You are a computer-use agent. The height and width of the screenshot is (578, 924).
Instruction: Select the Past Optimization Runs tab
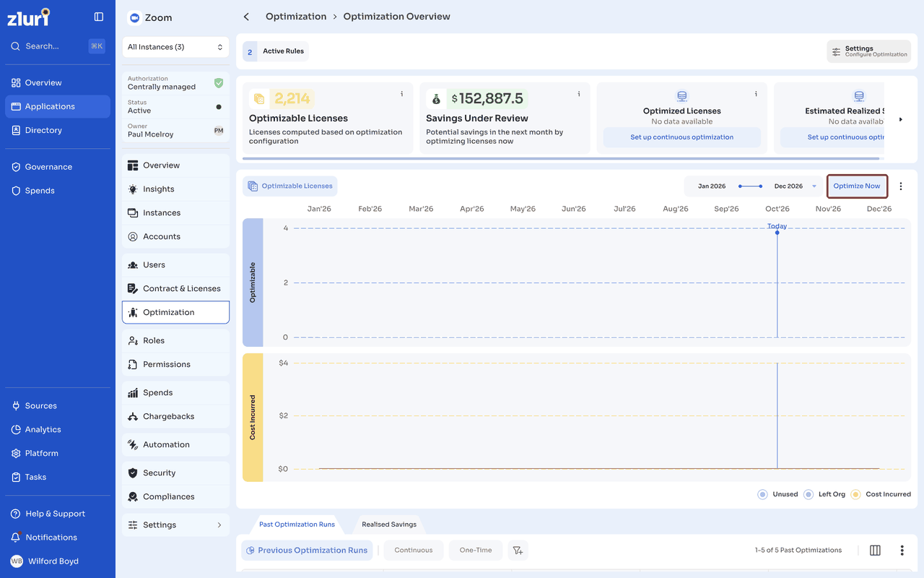click(x=297, y=525)
